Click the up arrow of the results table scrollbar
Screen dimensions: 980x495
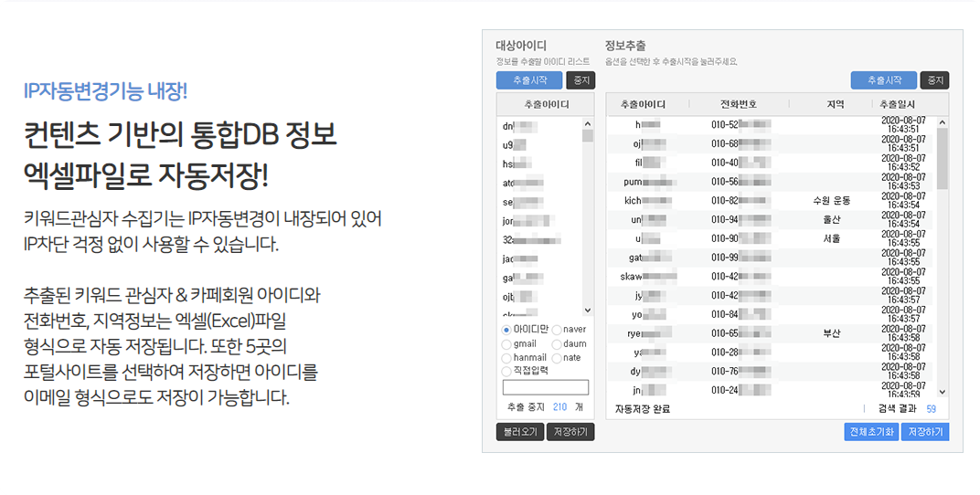[x=943, y=122]
